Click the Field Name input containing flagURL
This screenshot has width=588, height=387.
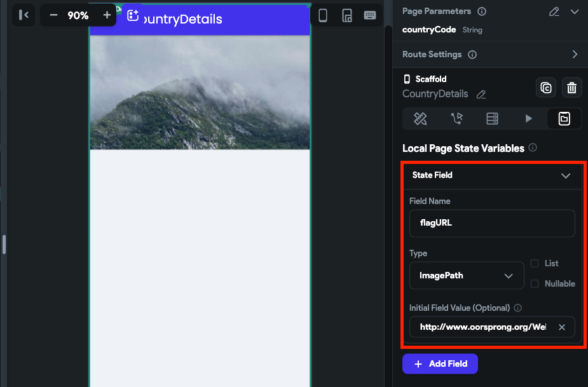(x=492, y=223)
